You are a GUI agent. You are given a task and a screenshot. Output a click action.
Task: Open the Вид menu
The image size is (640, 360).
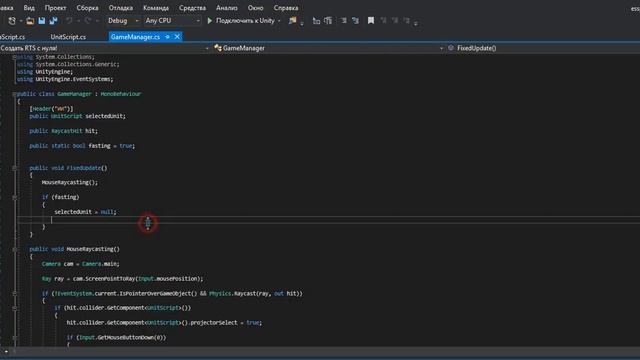pos(29,8)
